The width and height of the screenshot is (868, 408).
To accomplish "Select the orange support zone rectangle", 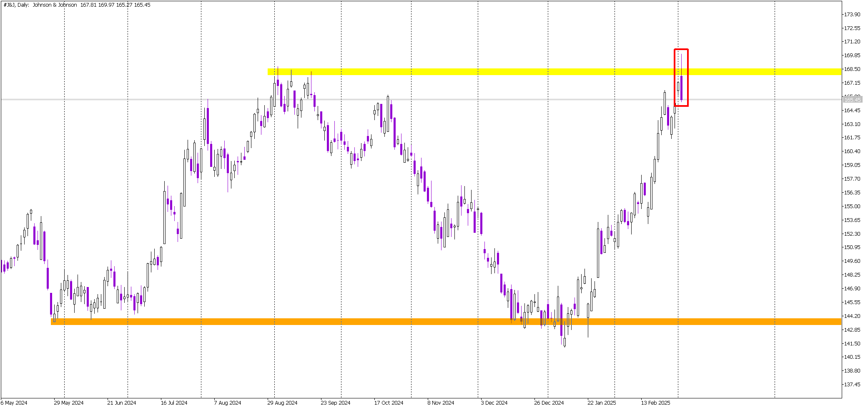I will click(x=446, y=322).
